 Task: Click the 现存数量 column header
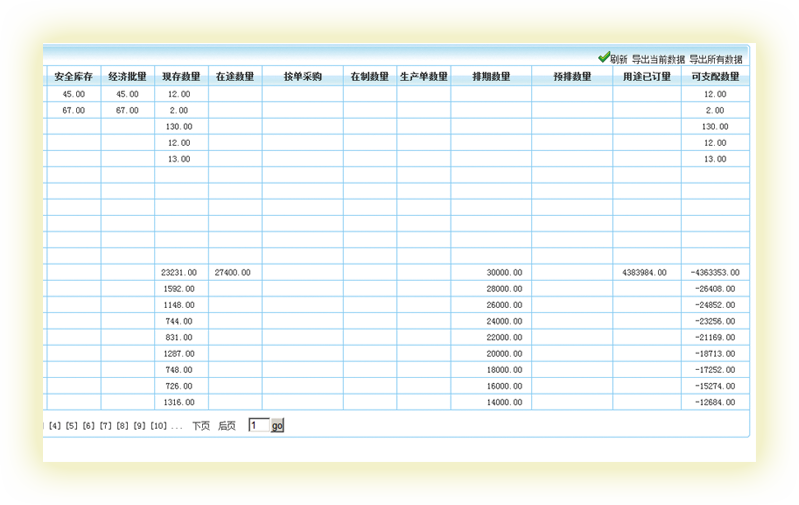[181, 76]
